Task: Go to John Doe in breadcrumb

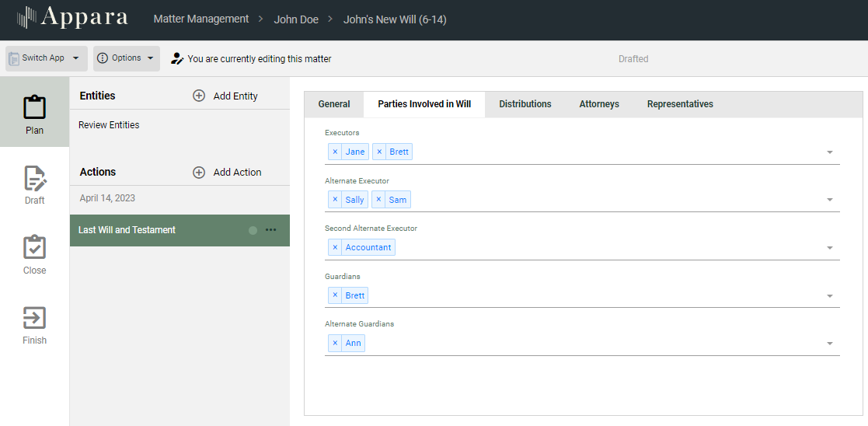Action: 296,19
